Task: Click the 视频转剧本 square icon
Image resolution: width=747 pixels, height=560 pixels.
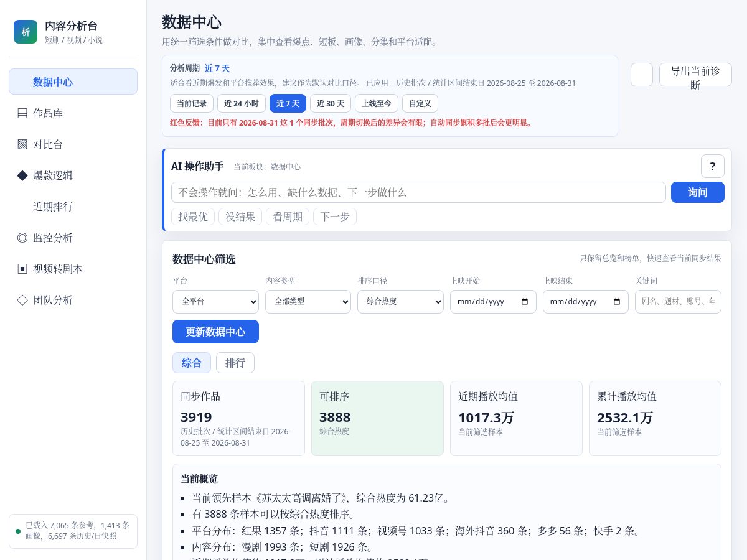Action: tap(22, 269)
